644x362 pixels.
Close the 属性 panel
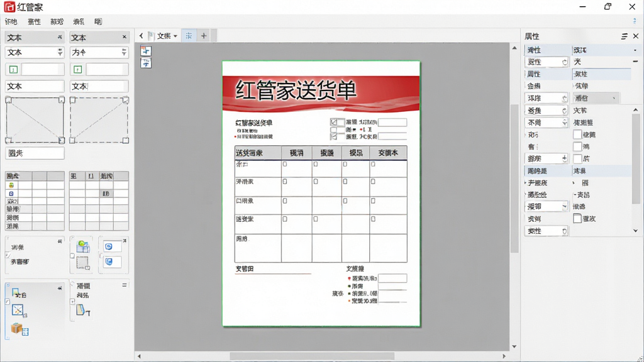pyautogui.click(x=636, y=36)
